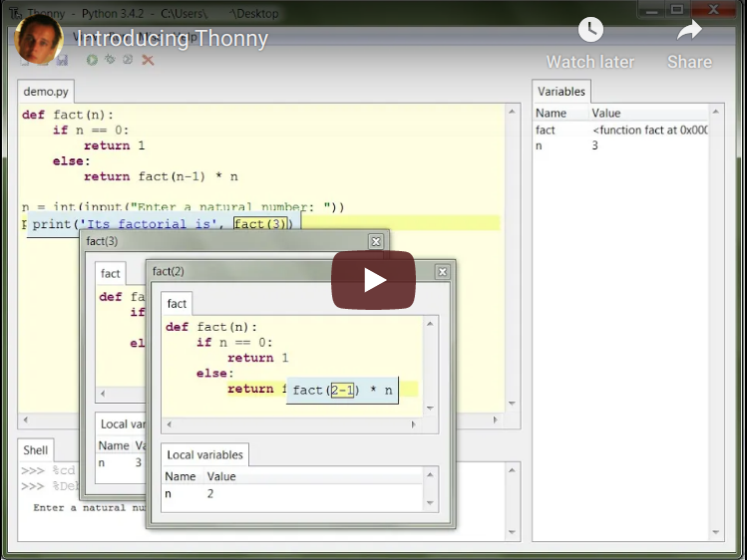Click the red X Stop toolbar icon
747x560 pixels.
[148, 60]
